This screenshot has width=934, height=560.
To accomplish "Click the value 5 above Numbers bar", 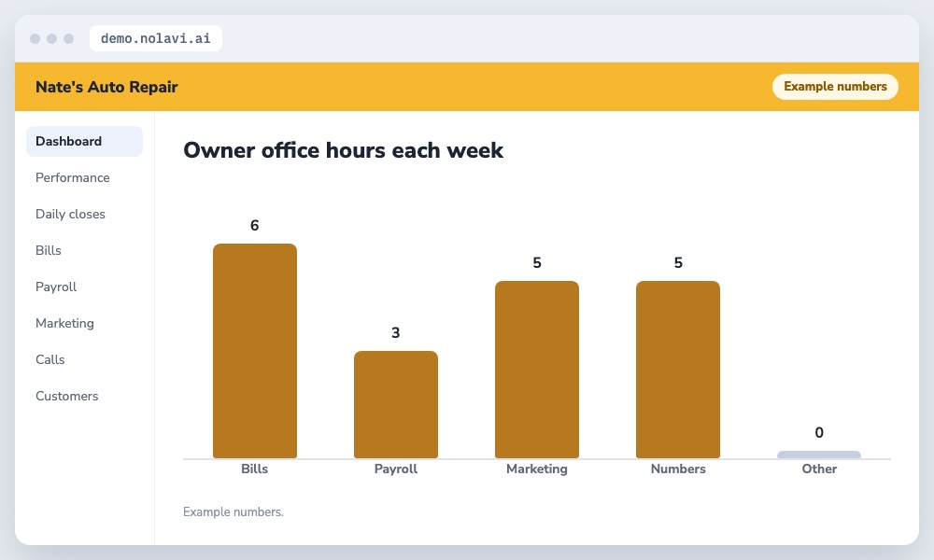I will click(x=678, y=263).
